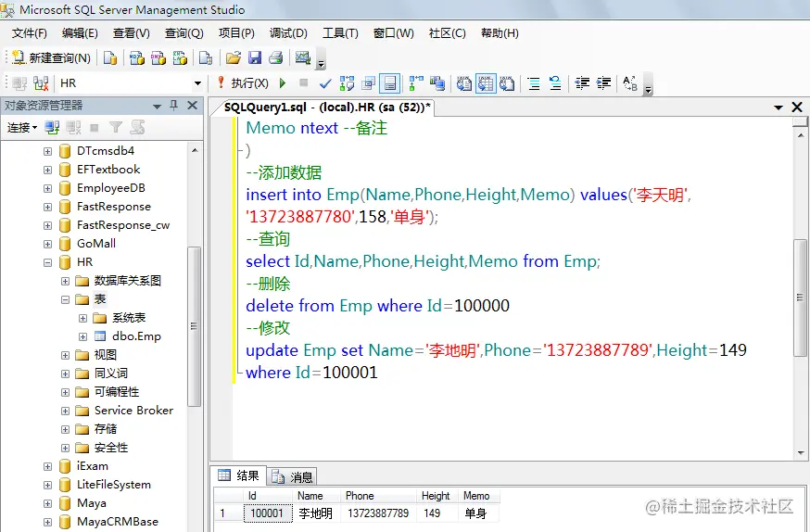810x532 pixels.
Task: Click Uncomment Selected Lines icon
Action: 555,83
